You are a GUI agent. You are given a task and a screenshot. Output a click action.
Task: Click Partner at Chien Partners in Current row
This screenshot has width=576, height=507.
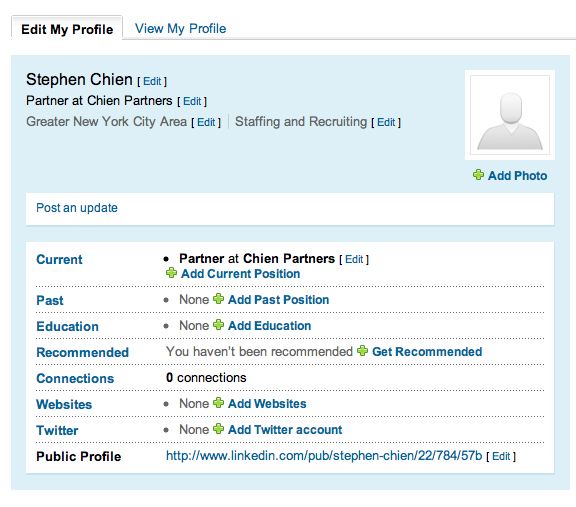257,259
